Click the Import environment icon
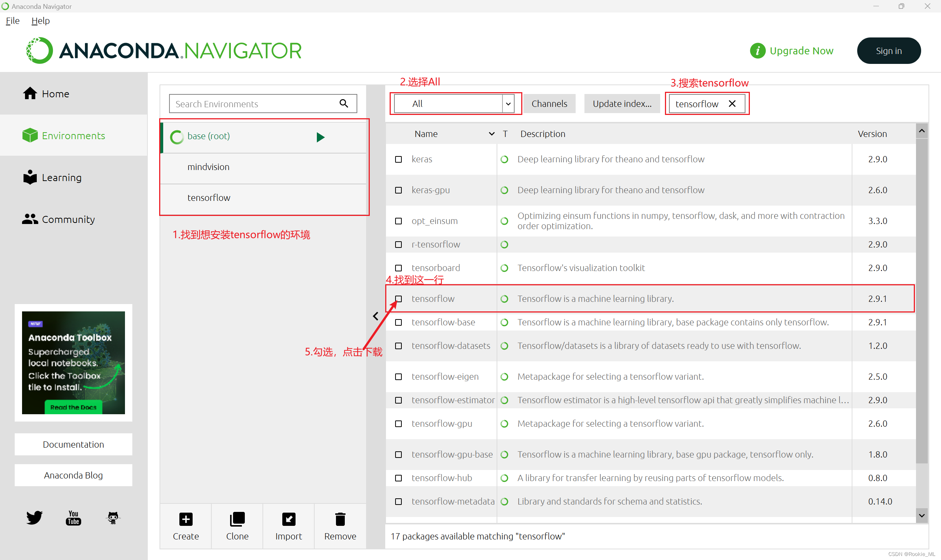 click(289, 519)
